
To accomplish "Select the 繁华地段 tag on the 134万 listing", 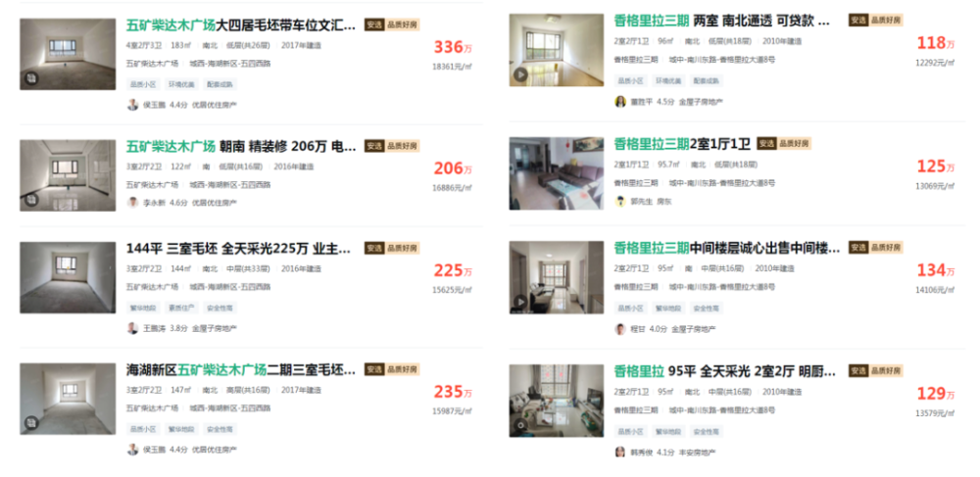I will click(668, 309).
